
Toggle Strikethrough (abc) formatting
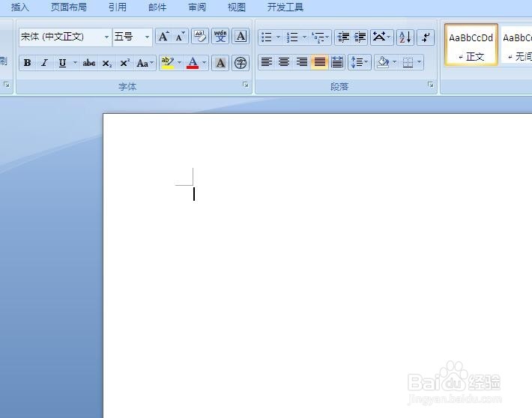[x=89, y=63]
